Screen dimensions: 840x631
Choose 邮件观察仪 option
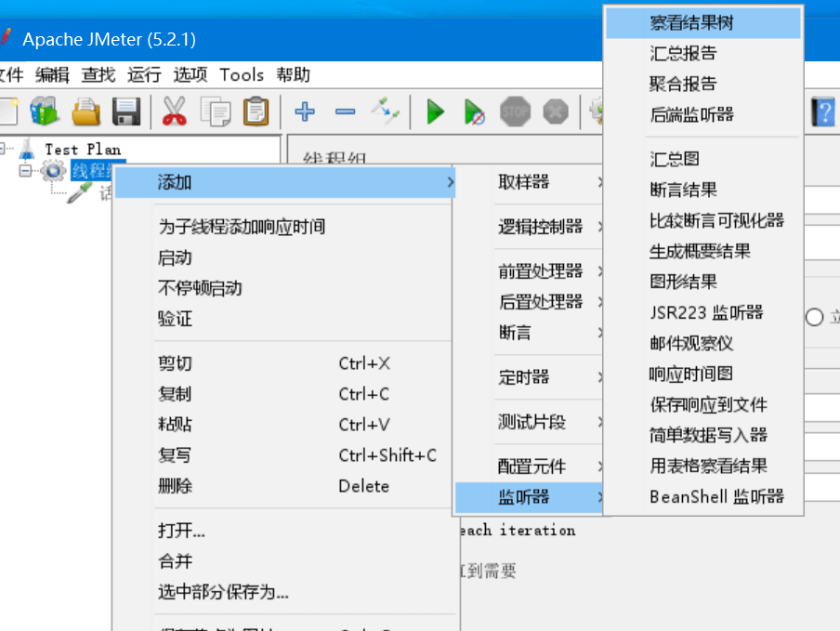(703, 343)
